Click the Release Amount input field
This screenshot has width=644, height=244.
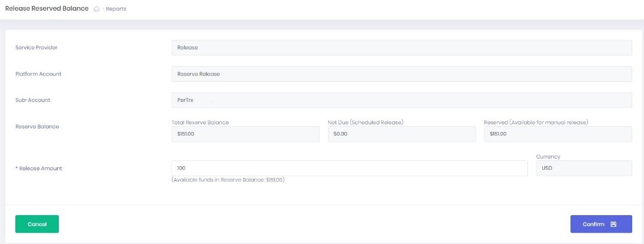[x=349, y=169]
